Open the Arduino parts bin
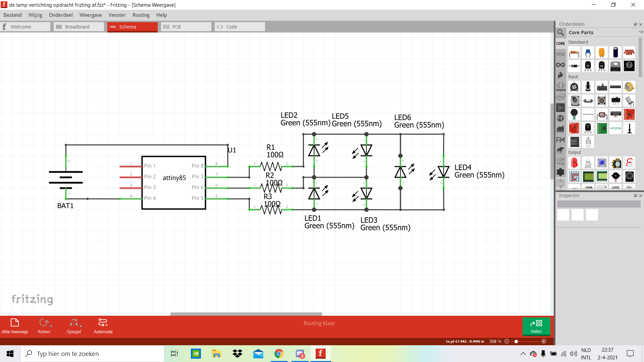Image resolution: width=644 pixels, height=362 pixels. coord(560,65)
